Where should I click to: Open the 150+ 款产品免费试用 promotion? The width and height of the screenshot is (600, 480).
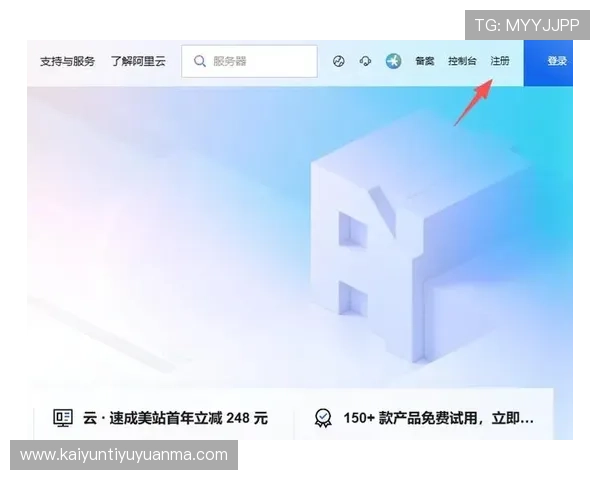[x=439, y=418]
